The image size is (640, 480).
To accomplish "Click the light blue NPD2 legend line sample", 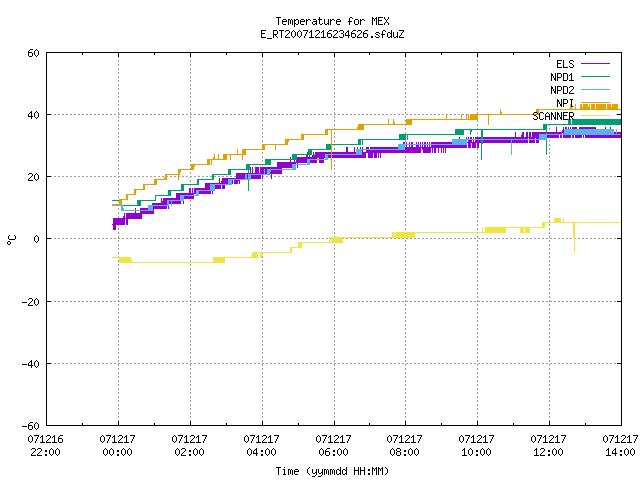I will pos(595,90).
